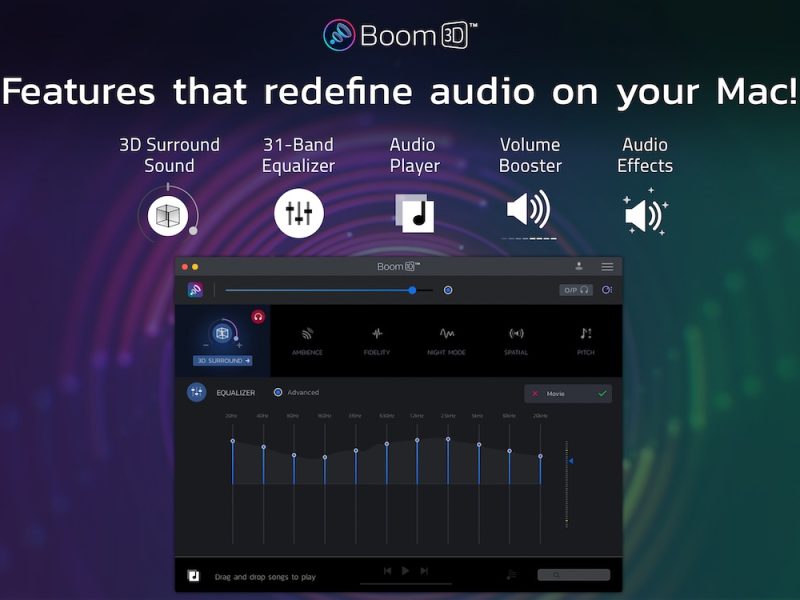
Task: Click the blue preamp gain triangle marker
Action: click(571, 461)
